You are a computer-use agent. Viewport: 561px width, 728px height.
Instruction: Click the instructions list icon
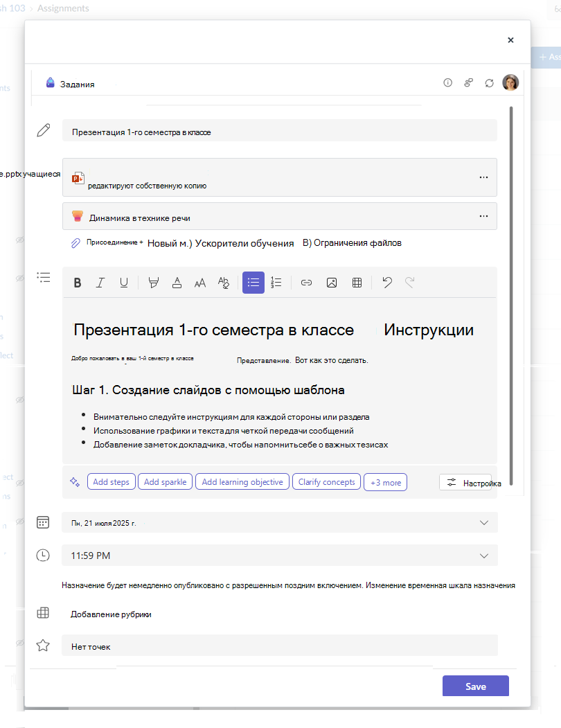click(x=44, y=278)
